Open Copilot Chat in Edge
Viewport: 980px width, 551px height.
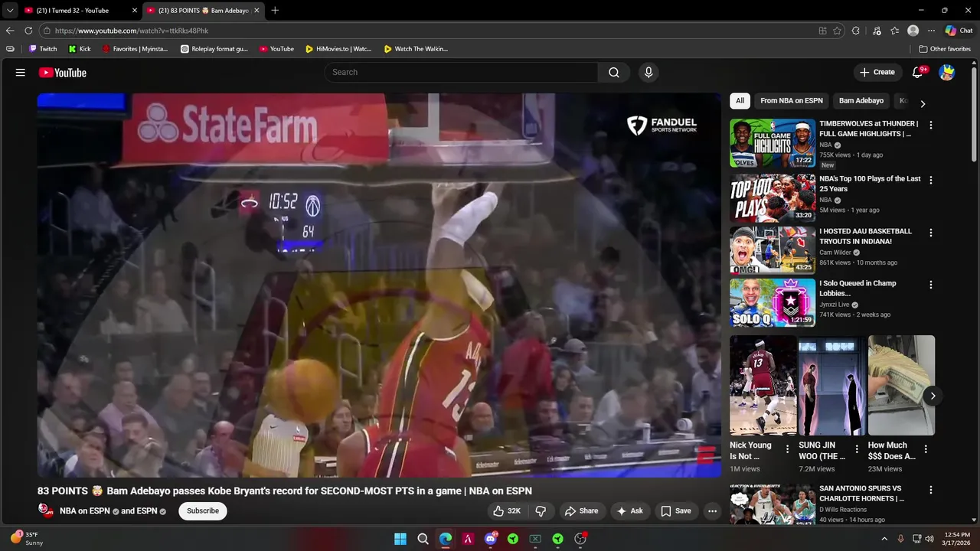(959, 31)
